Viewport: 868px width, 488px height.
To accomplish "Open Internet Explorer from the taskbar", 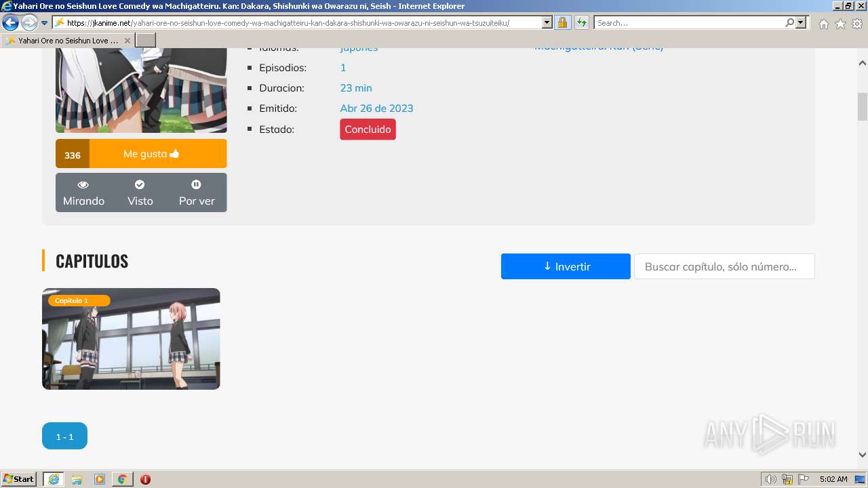I will [53, 479].
